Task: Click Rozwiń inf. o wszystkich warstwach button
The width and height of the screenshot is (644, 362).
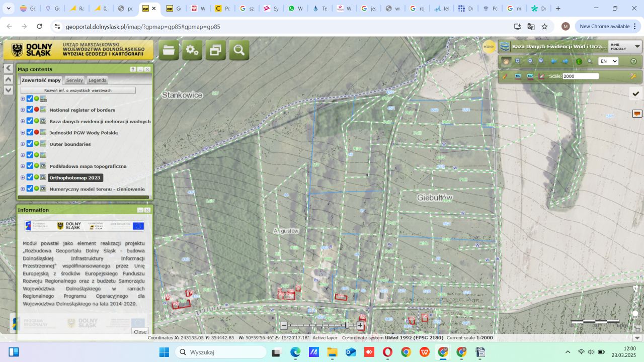Action: [x=78, y=90]
